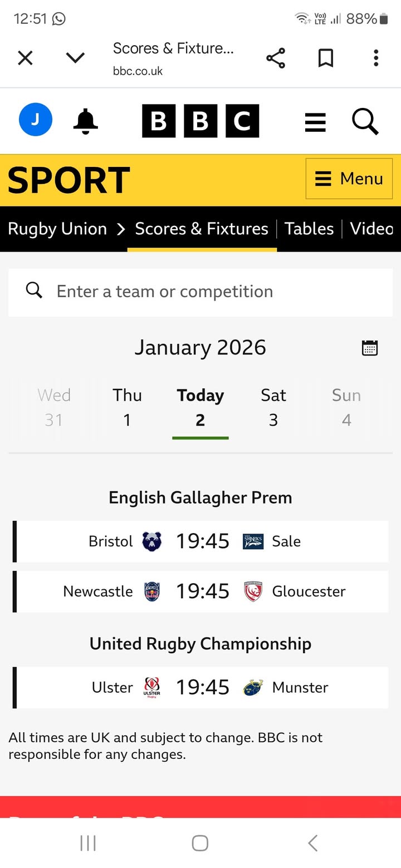This screenshot has height=868, width=401.
Task: Switch to the Tables tab
Action: click(309, 229)
